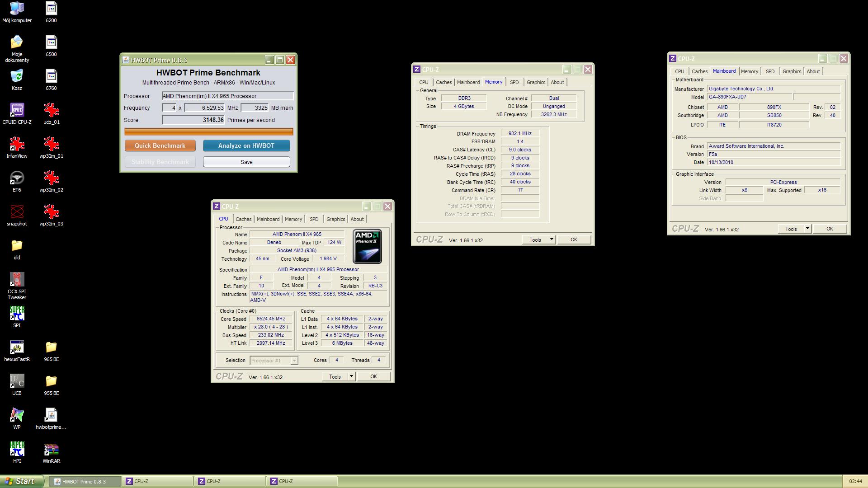The height and width of the screenshot is (488, 868).
Task: Select Memory tab in CPU window
Action: [293, 219]
